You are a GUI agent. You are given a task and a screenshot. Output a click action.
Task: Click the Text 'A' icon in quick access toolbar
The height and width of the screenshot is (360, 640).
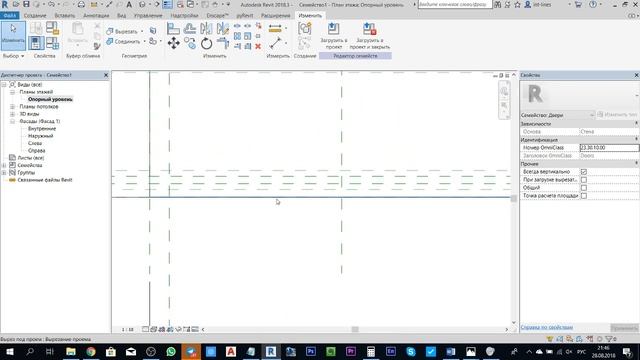(129, 4)
